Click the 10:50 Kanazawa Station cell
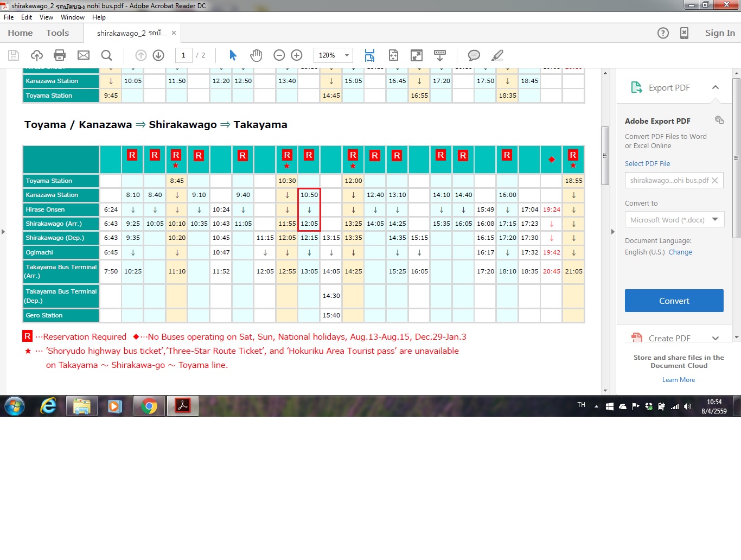 (309, 195)
